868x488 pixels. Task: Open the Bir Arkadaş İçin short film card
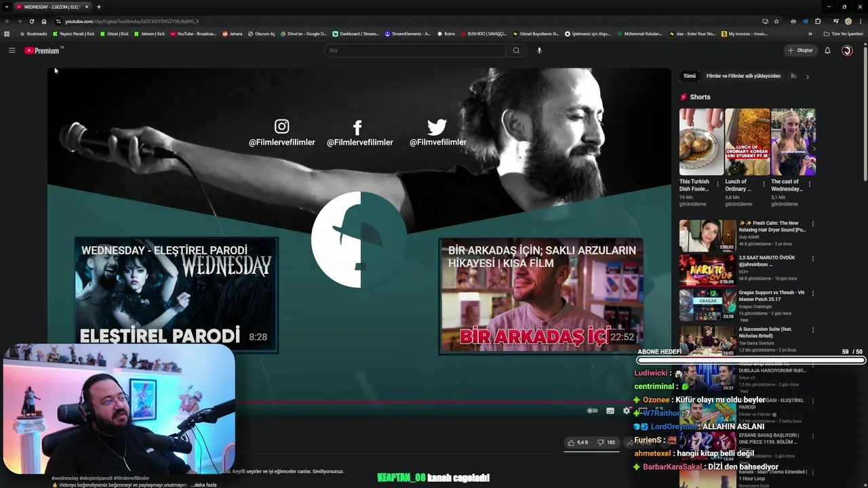click(x=541, y=296)
